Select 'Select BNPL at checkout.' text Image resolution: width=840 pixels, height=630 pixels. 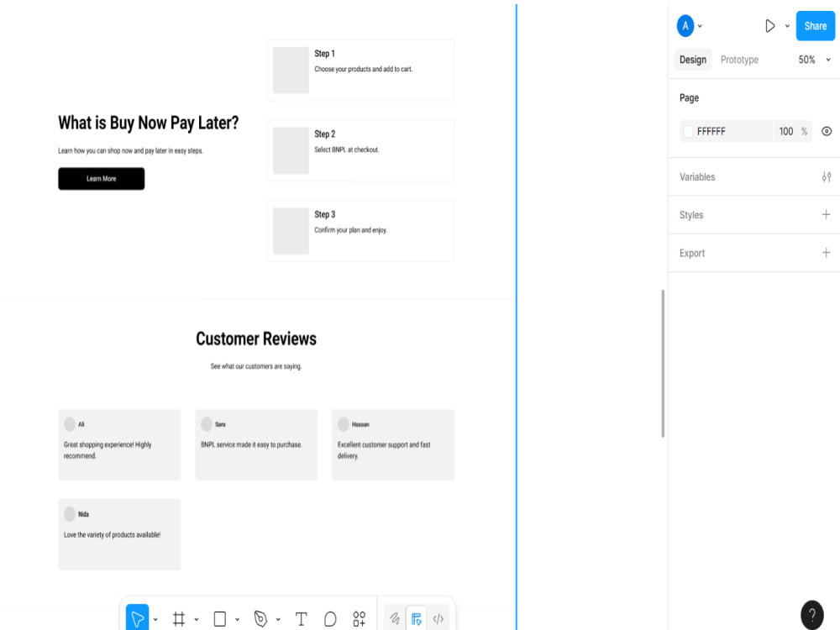tap(347, 150)
